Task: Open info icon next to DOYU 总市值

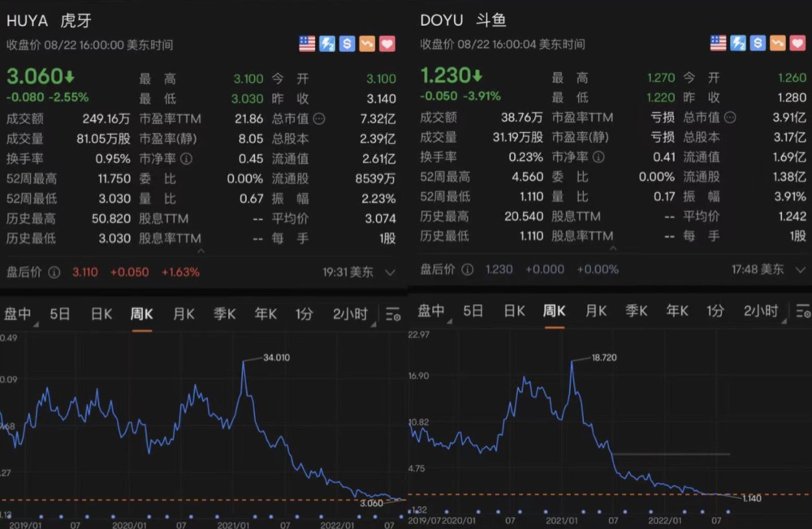Action: [x=730, y=118]
